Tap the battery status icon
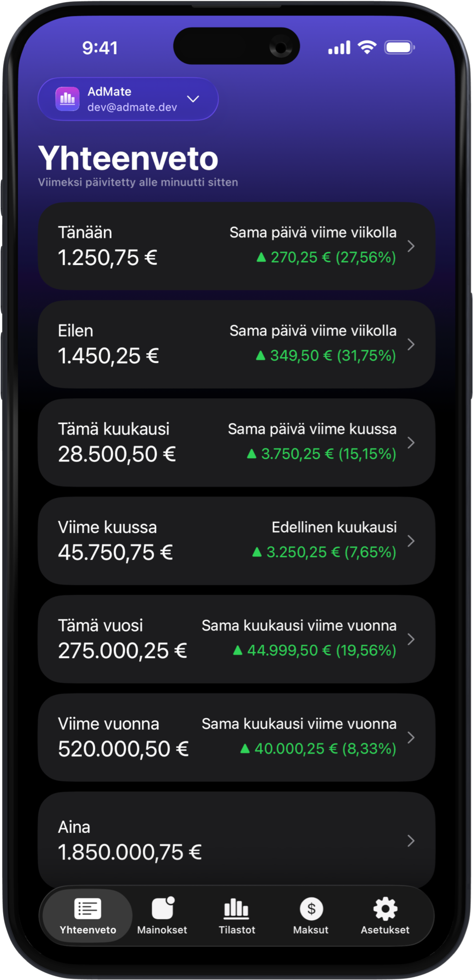473x980 pixels. (399, 47)
